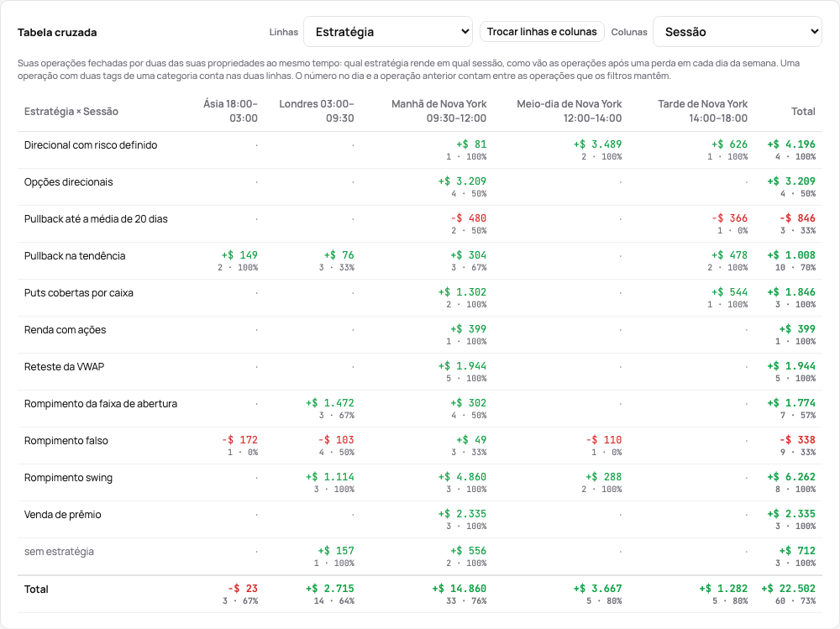
Task: Click the Puts cobertas por caixa row label
Action: 79,293
